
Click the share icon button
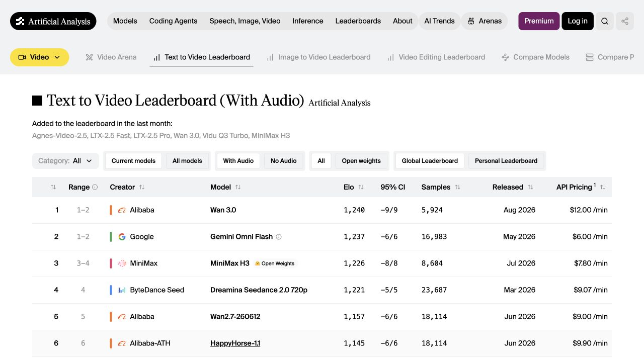(x=625, y=21)
